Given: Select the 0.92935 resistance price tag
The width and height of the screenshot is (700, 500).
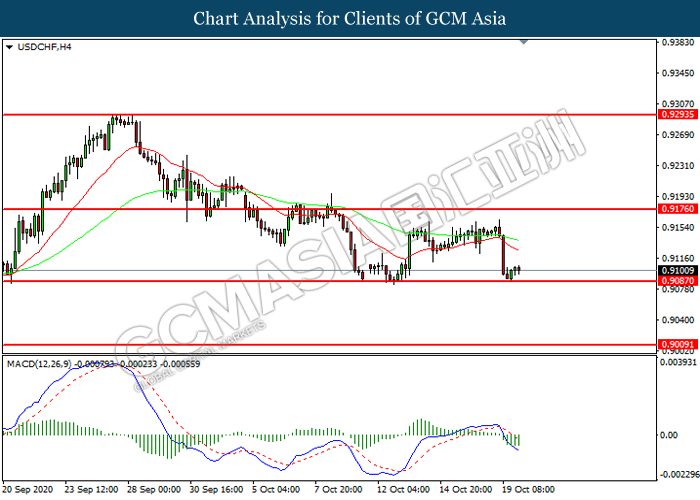Looking at the screenshot, I should (x=678, y=114).
